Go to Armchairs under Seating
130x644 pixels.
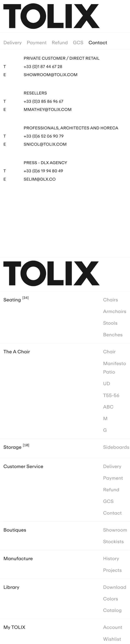point(114,311)
